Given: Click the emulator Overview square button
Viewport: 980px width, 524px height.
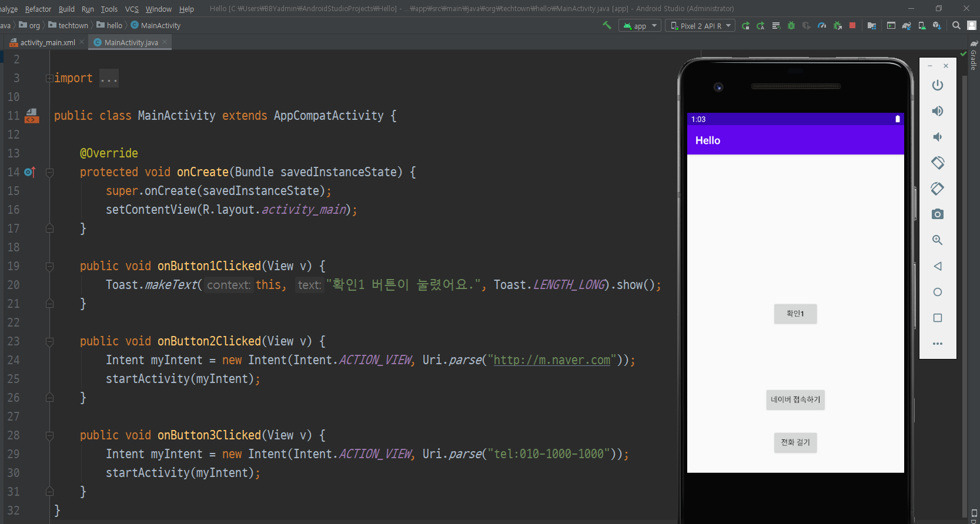Looking at the screenshot, I should (938, 318).
